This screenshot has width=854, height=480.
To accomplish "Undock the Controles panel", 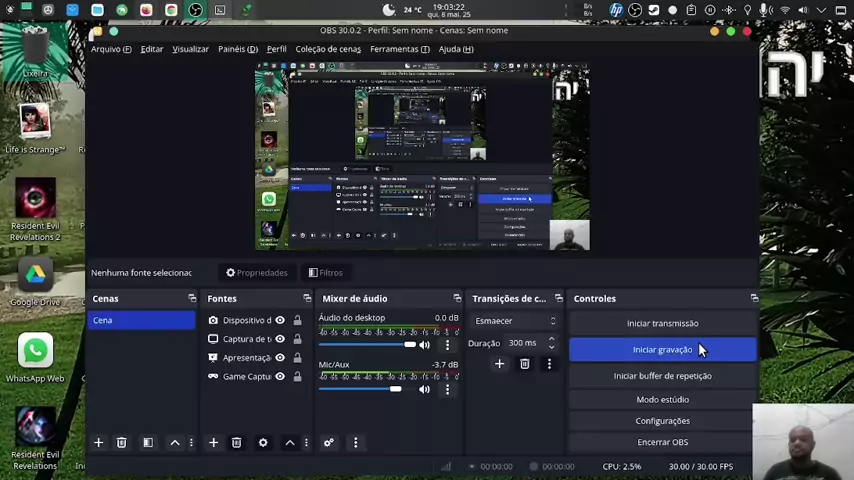I will (754, 298).
